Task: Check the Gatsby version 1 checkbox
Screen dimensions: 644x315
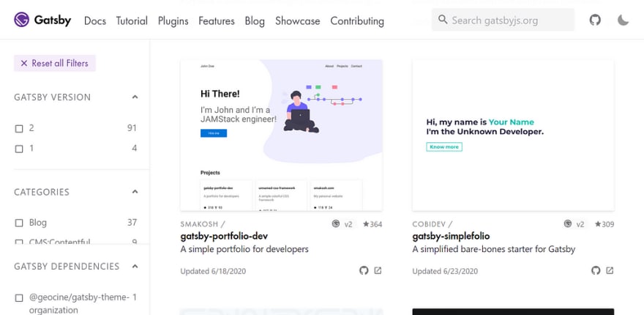Action: (19, 149)
